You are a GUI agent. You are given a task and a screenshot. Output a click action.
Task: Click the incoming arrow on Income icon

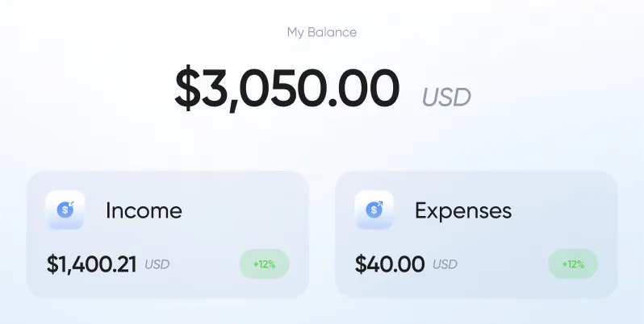tap(71, 204)
